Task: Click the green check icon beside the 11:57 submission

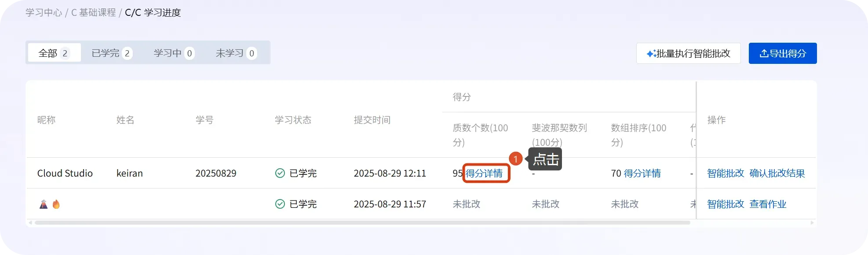Action: pyautogui.click(x=280, y=204)
